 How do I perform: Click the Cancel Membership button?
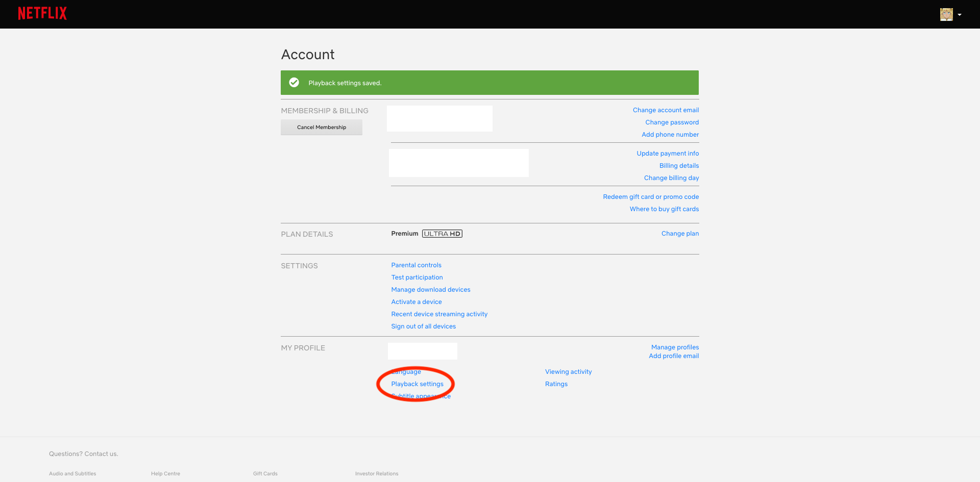(x=322, y=128)
